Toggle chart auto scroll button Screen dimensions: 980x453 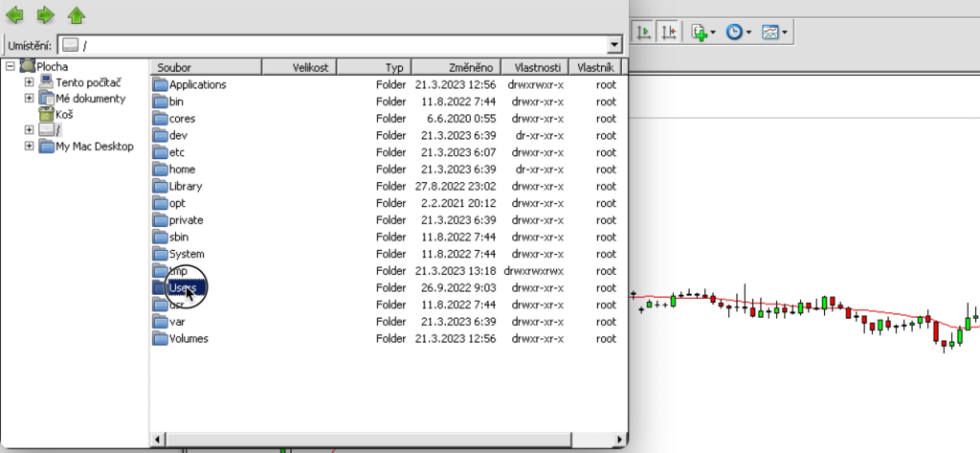click(x=644, y=32)
